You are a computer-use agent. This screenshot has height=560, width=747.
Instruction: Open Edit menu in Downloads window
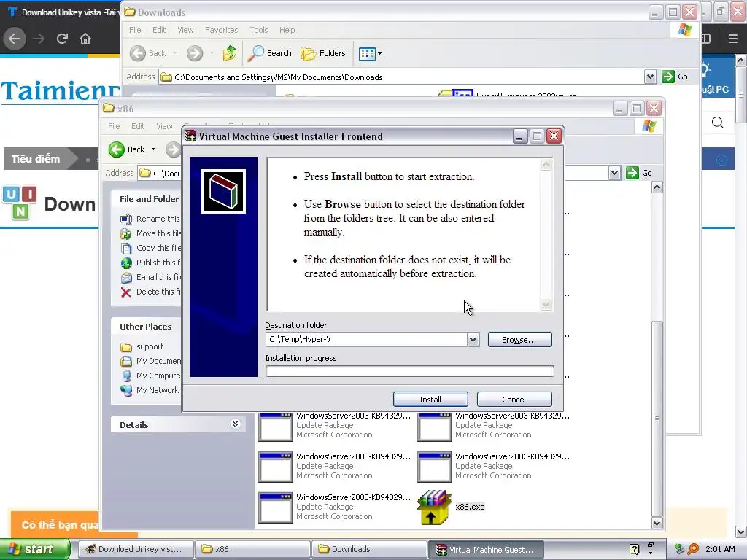tap(159, 30)
